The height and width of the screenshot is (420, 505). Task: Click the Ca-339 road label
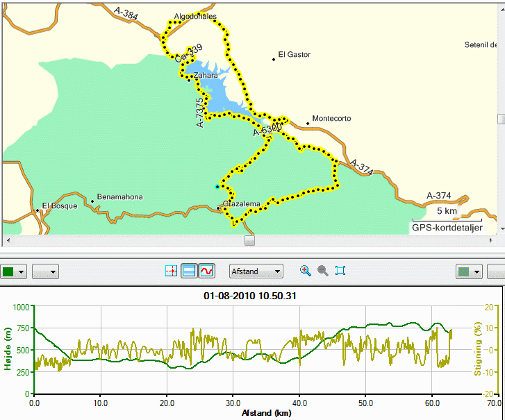click(189, 53)
